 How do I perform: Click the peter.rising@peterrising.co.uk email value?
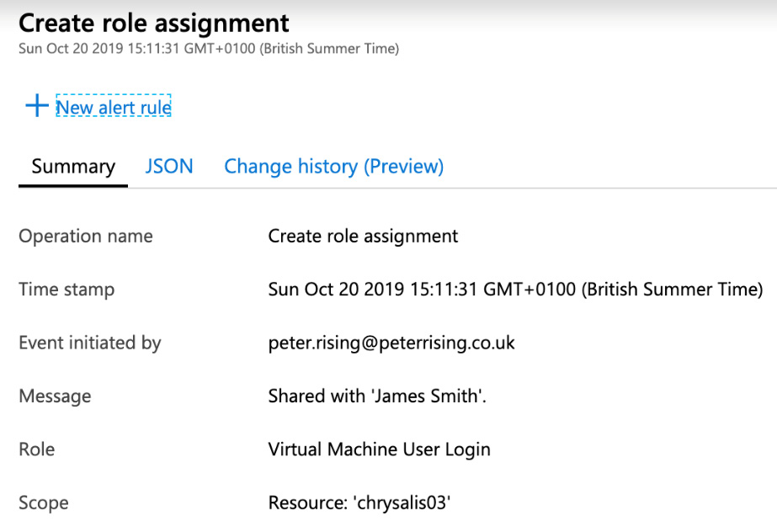pyautogui.click(x=391, y=343)
